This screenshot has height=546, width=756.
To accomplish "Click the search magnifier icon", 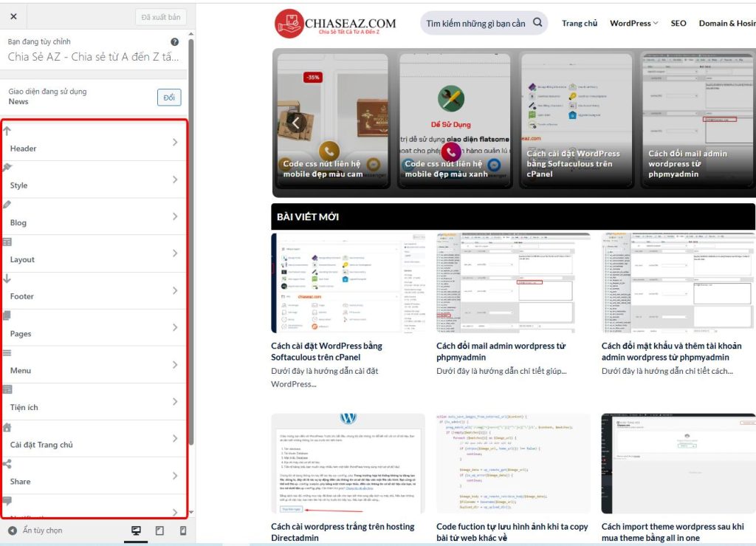I will coord(537,23).
